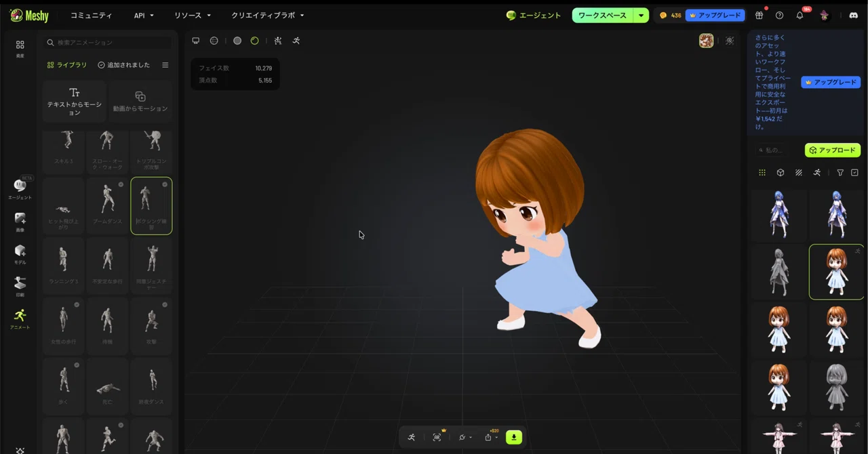Click the green アップロード upload button

pyautogui.click(x=833, y=150)
